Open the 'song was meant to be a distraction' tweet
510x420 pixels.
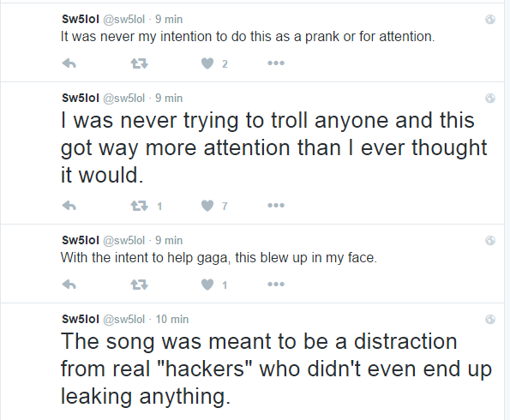(276, 369)
